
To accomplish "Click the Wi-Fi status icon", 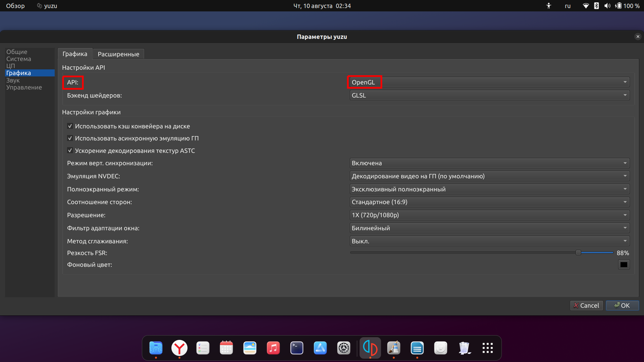I will click(586, 6).
